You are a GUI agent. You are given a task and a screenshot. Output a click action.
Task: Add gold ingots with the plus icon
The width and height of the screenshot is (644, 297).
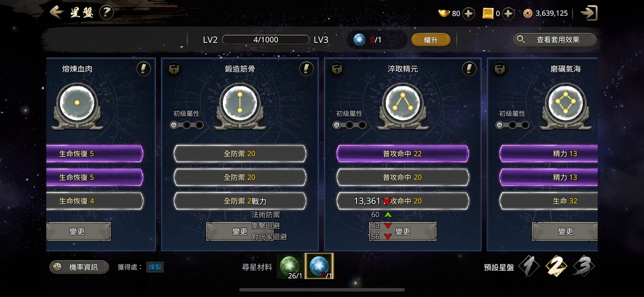[469, 13]
